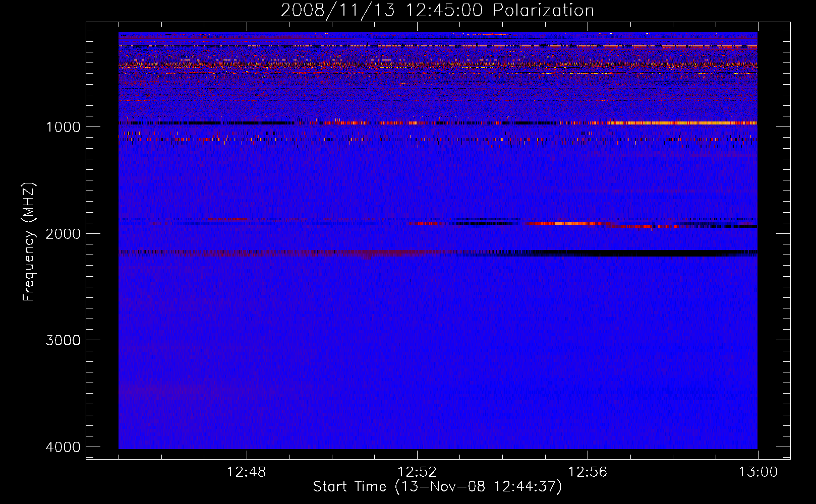Image resolution: width=816 pixels, height=504 pixels.
Task: Click the '2000' frequency tick label
Action: [63, 233]
